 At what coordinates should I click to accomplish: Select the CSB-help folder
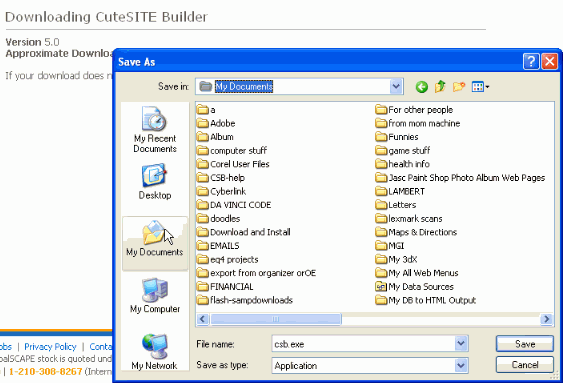coord(221,178)
